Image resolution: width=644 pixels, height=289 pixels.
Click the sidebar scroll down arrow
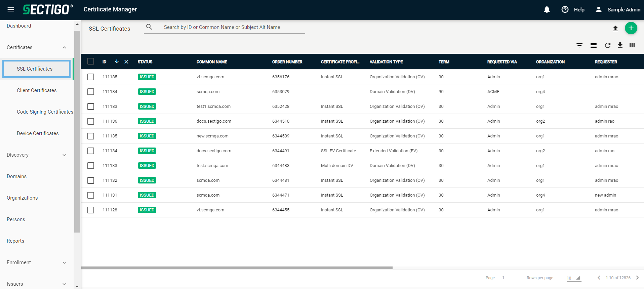click(77, 287)
